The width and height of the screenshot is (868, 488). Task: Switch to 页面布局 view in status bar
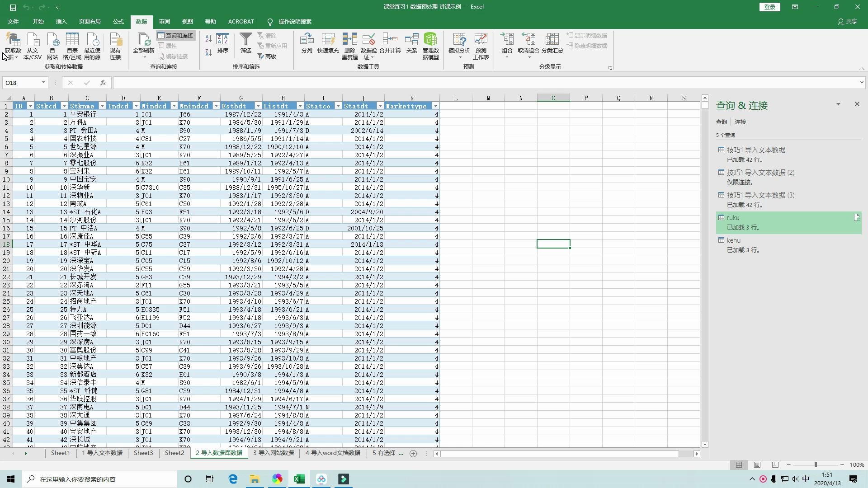tap(757, 465)
